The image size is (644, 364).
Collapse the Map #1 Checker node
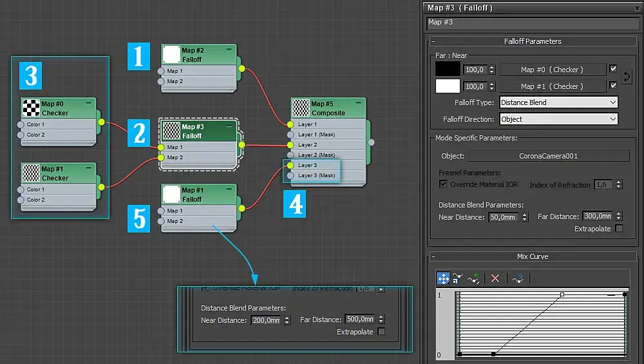89,168
